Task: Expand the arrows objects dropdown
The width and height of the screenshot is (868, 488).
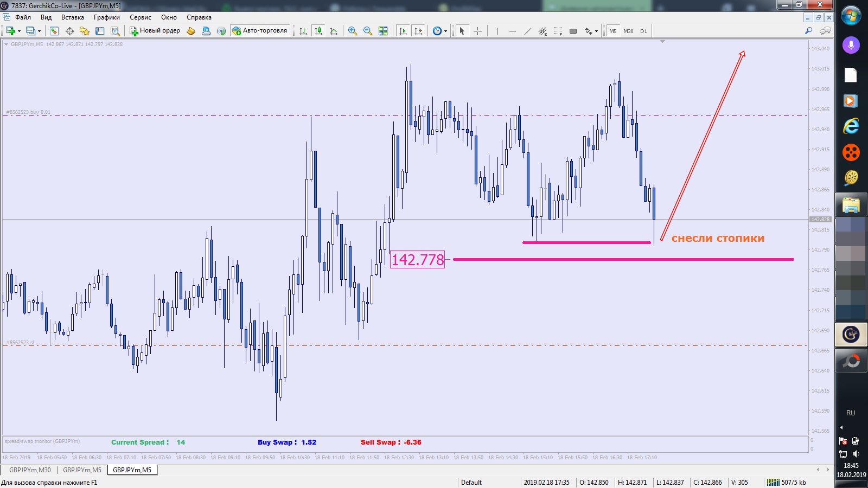Action: (596, 31)
